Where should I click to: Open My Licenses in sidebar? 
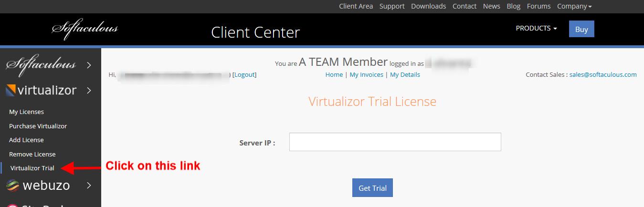point(27,112)
